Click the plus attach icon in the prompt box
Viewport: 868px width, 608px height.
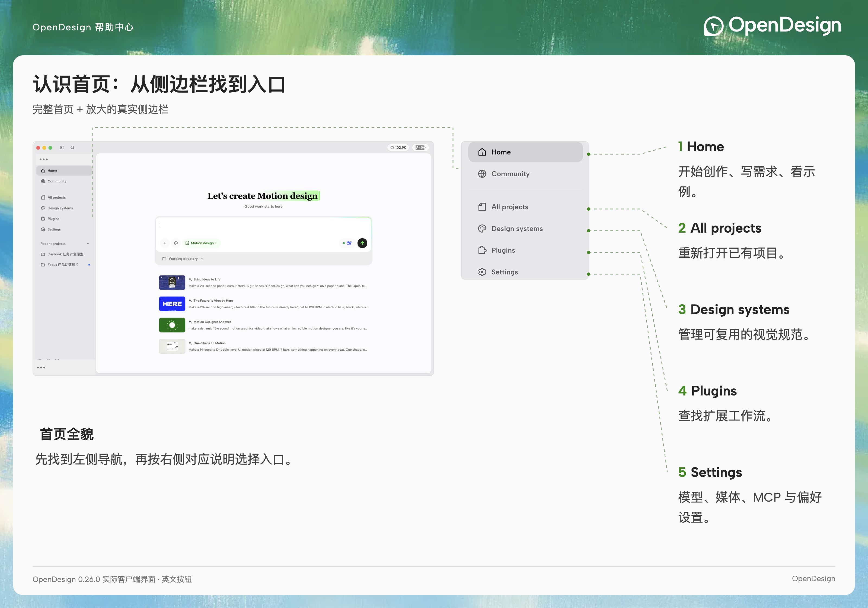click(164, 243)
